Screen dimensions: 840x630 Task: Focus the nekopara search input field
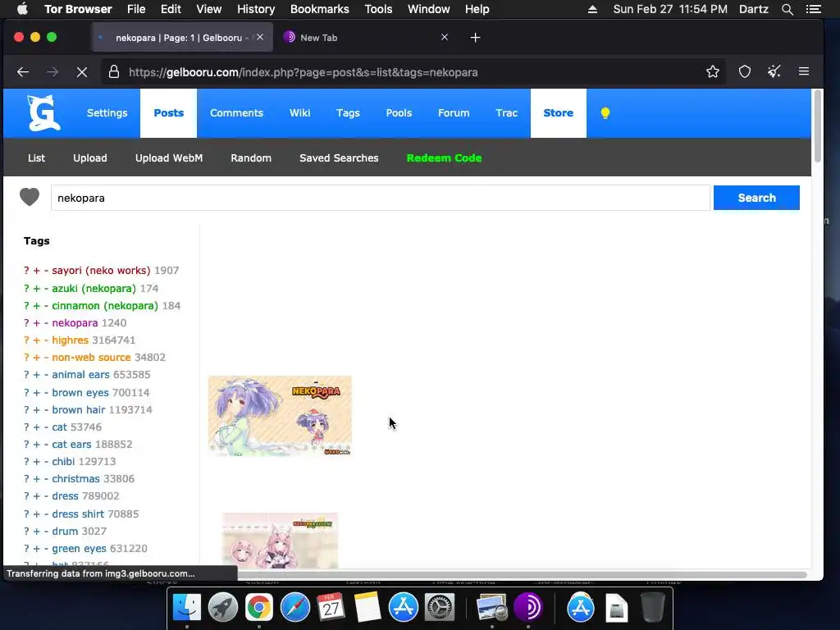pos(381,198)
